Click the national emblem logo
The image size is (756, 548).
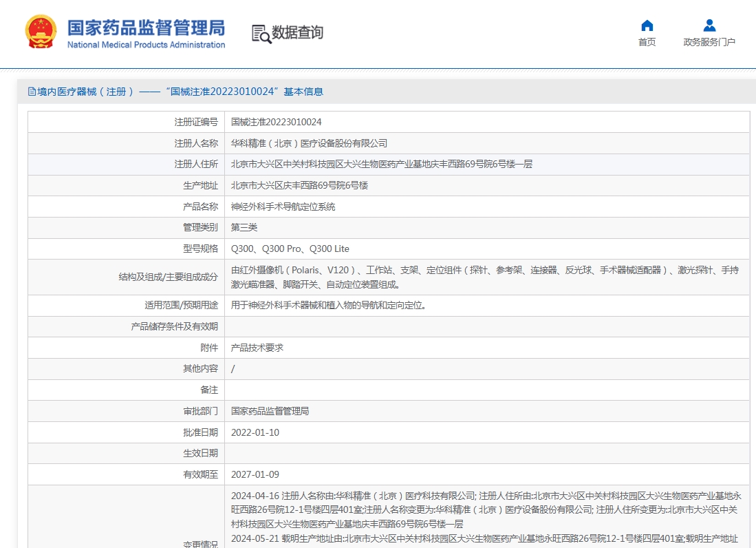click(41, 32)
